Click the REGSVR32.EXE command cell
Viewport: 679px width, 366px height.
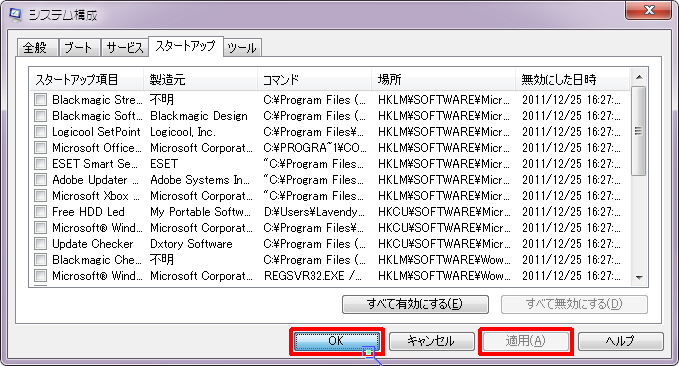(x=313, y=276)
